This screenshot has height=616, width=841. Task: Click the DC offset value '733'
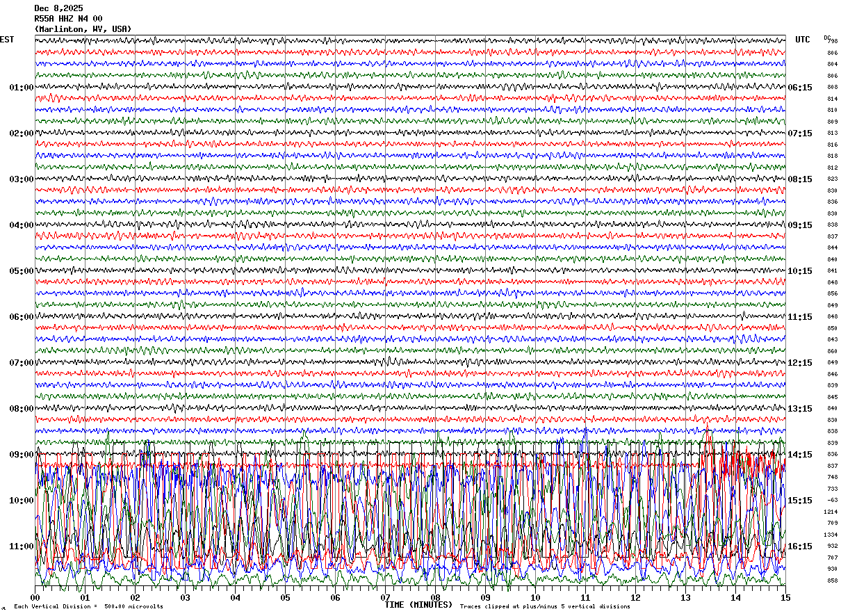pyautogui.click(x=832, y=489)
